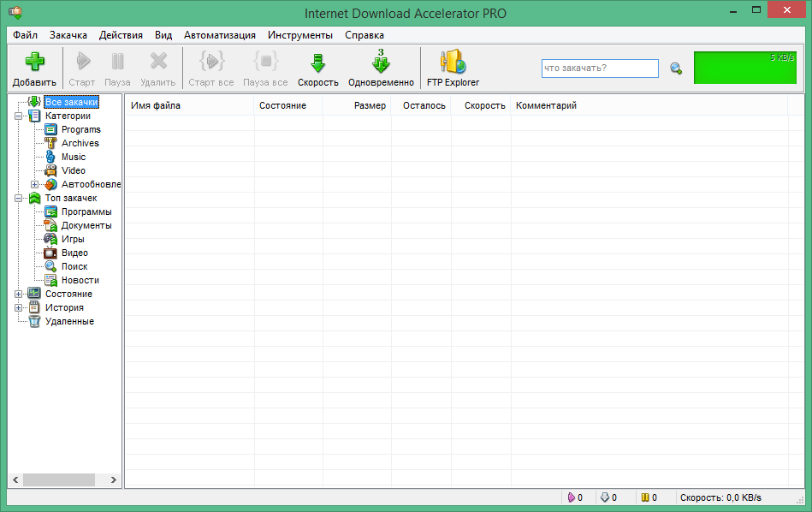Click the Старт toolbar icon
The image size is (812, 512).
(x=83, y=61)
